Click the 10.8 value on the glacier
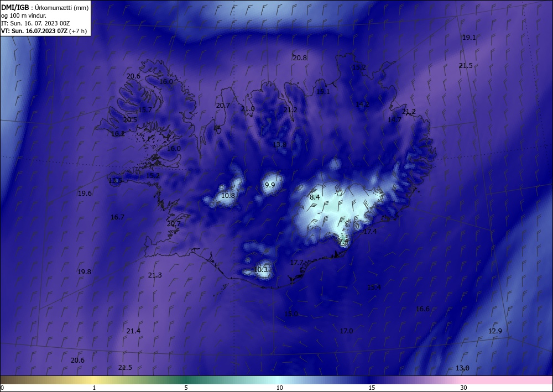 228,195
